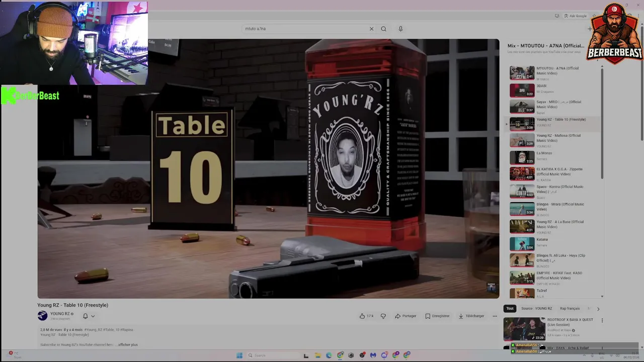Viewport: 644px width, 362px height.
Task: Open YOUNG RZ channel avatar
Action: click(x=42, y=316)
